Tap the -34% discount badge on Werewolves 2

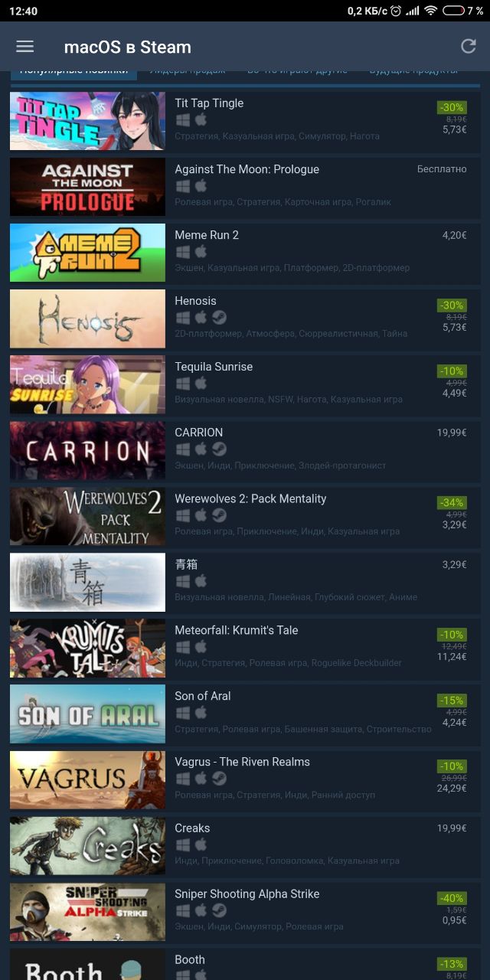[x=452, y=502]
